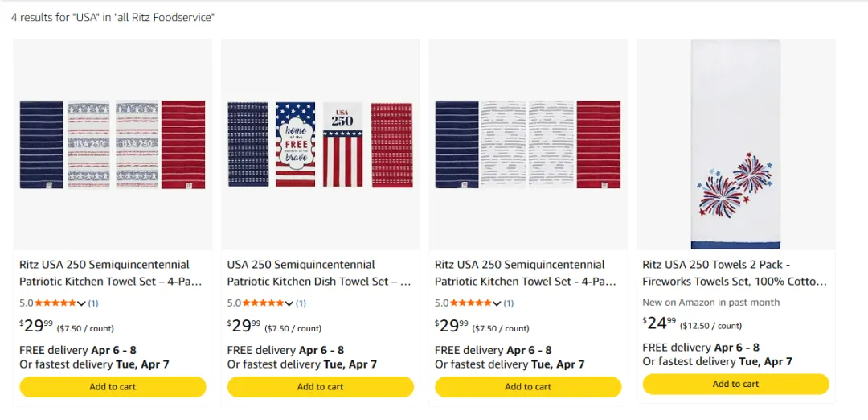
Task: Open Ritz USA 250 Towels 2 Pack title
Action: [734, 273]
